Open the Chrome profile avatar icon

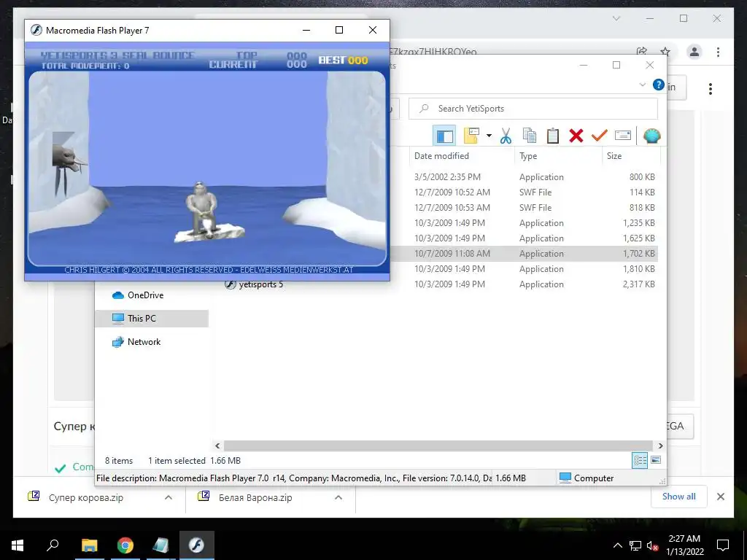click(694, 52)
